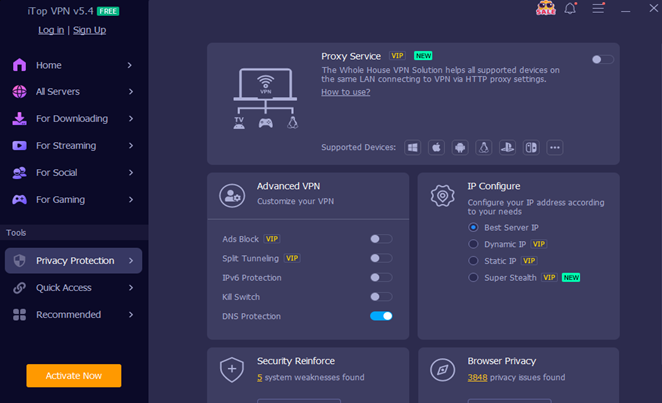The image size is (662, 403).
Task: Click the Windows supported device icon
Action: [412, 147]
